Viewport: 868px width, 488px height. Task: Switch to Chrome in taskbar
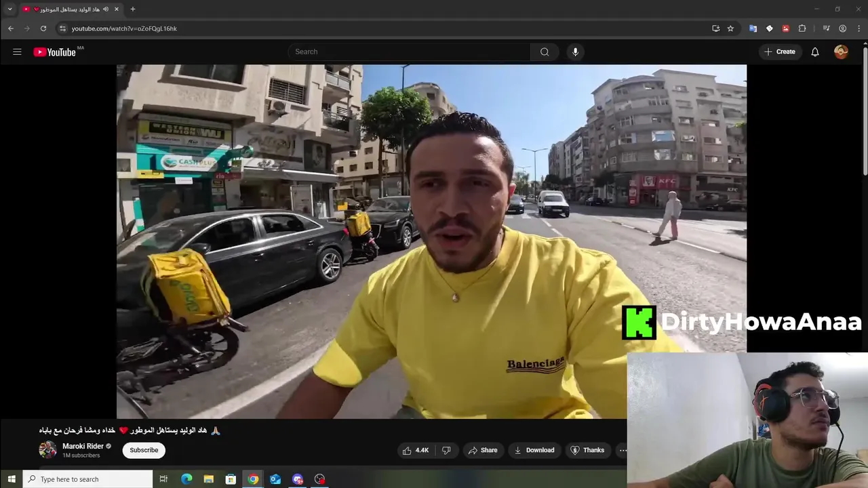253,479
